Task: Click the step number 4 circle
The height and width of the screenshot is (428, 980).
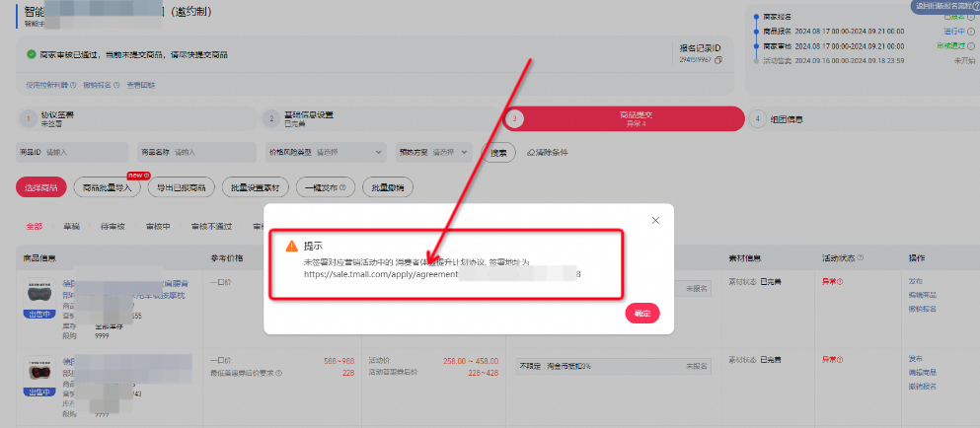Action: 757,119
